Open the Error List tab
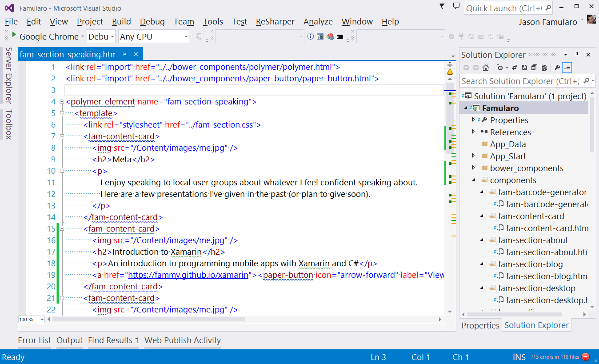The image size is (599, 364). pyautogui.click(x=35, y=340)
